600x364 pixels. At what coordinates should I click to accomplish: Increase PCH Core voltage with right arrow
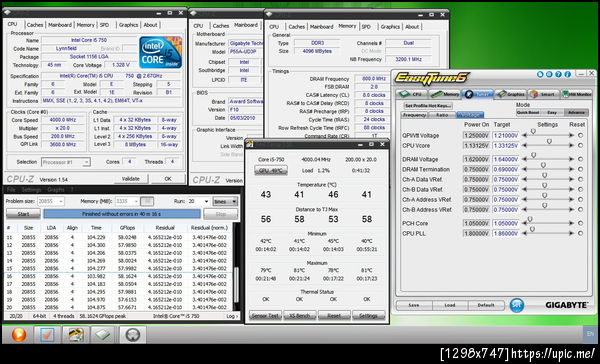571,223
